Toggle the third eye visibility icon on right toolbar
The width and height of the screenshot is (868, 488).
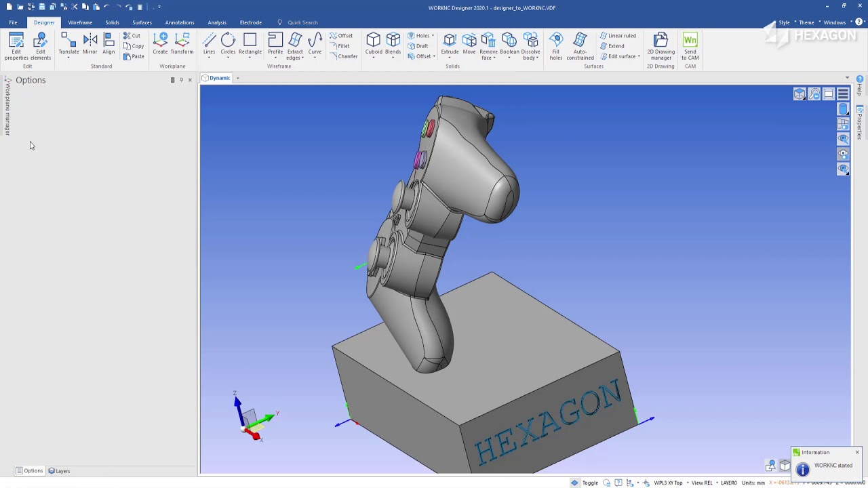[843, 169]
